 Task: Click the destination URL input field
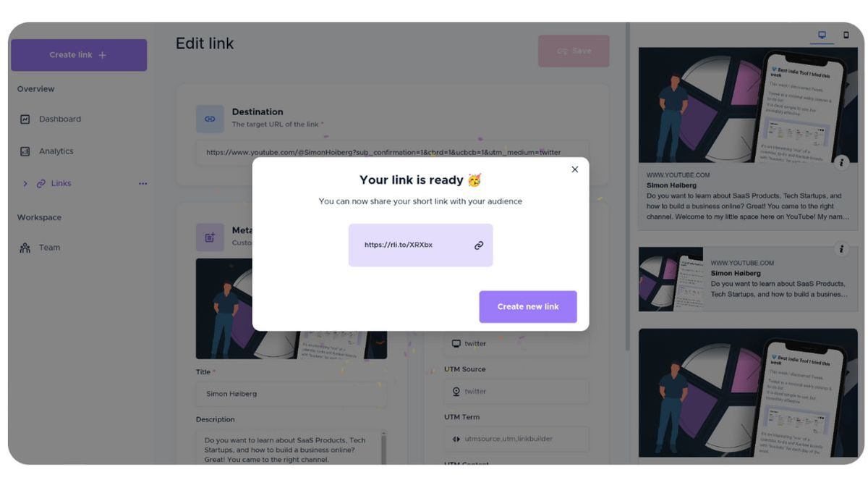point(391,153)
